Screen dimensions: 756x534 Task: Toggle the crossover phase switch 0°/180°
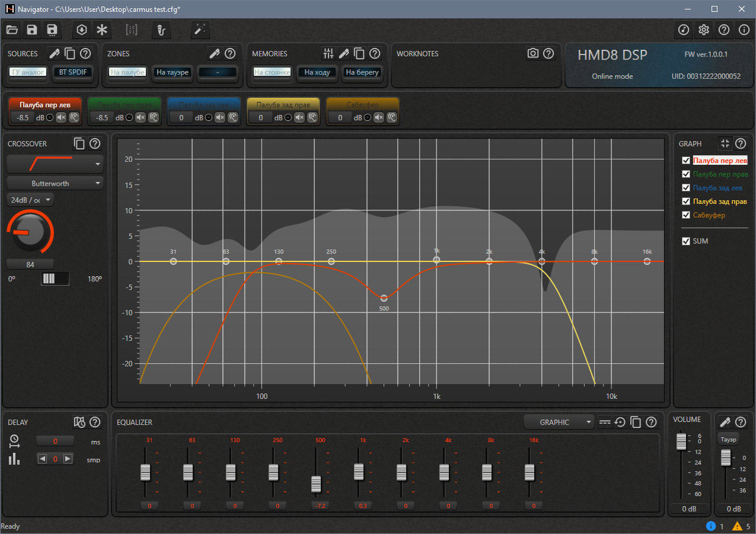click(x=55, y=279)
